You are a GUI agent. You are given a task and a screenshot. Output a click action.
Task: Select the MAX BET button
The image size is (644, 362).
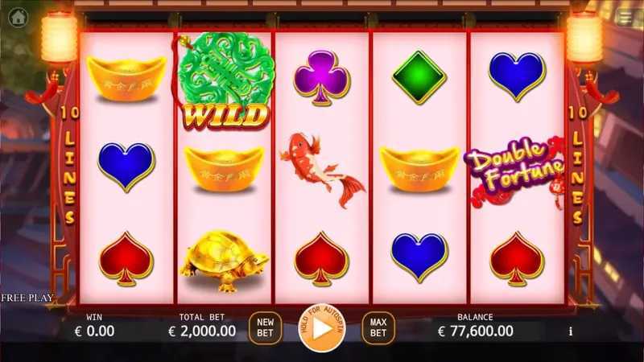378,328
